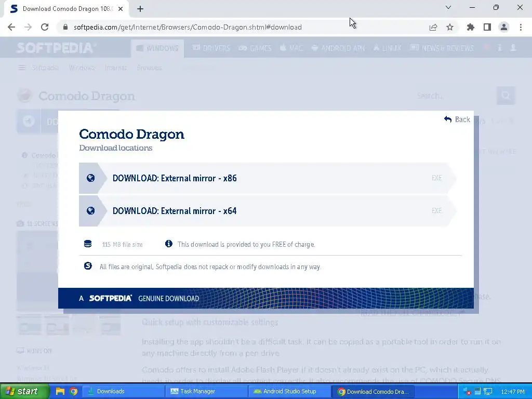
Task: Switch to Task Manager taskbar window
Action: (x=206, y=391)
